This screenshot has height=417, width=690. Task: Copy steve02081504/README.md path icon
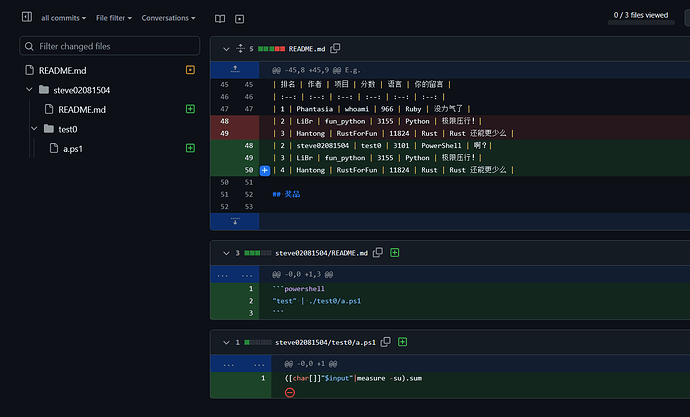pyautogui.click(x=378, y=252)
